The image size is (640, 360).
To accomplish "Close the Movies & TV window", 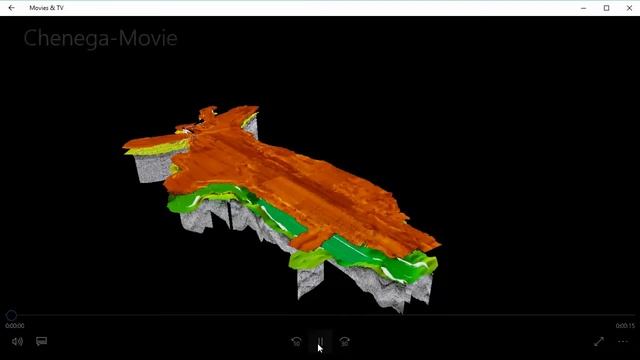I will [629, 8].
